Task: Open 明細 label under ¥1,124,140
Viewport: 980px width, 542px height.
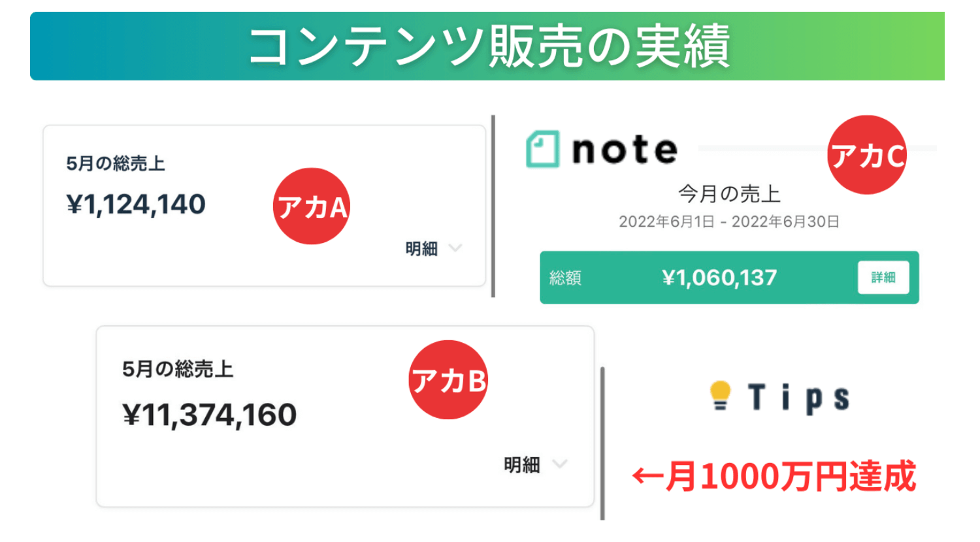Action: pos(421,249)
